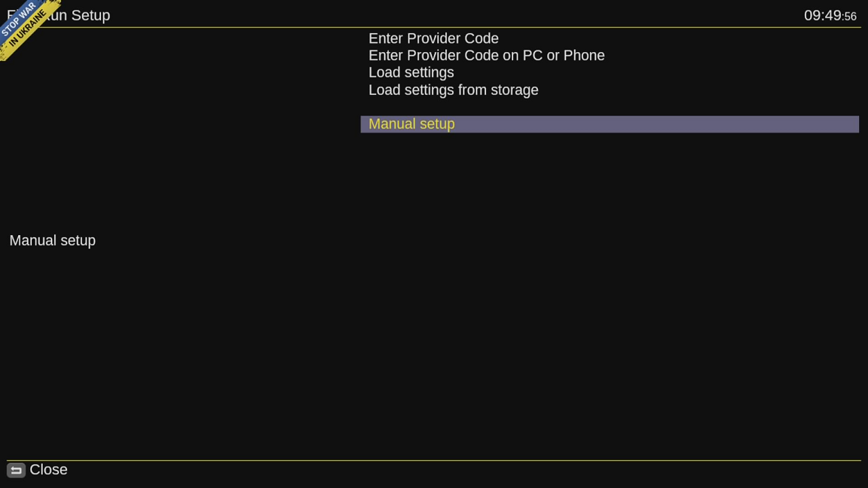Select the Enter Provider Code option
Image resolution: width=868 pixels, height=488 pixels.
coord(433,38)
